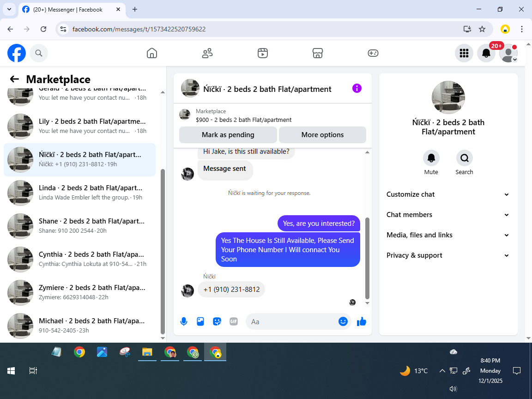Open a new browser tab
The height and width of the screenshot is (399, 532).
pos(135,10)
